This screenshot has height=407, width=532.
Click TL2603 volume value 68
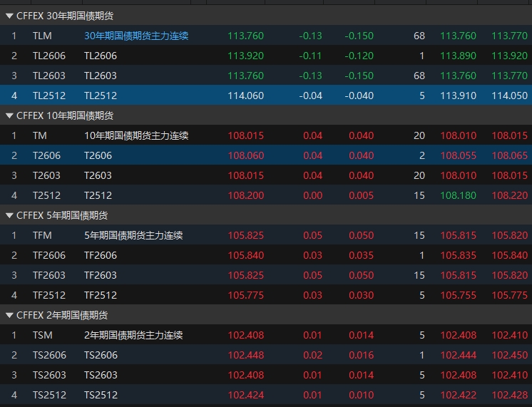(419, 76)
